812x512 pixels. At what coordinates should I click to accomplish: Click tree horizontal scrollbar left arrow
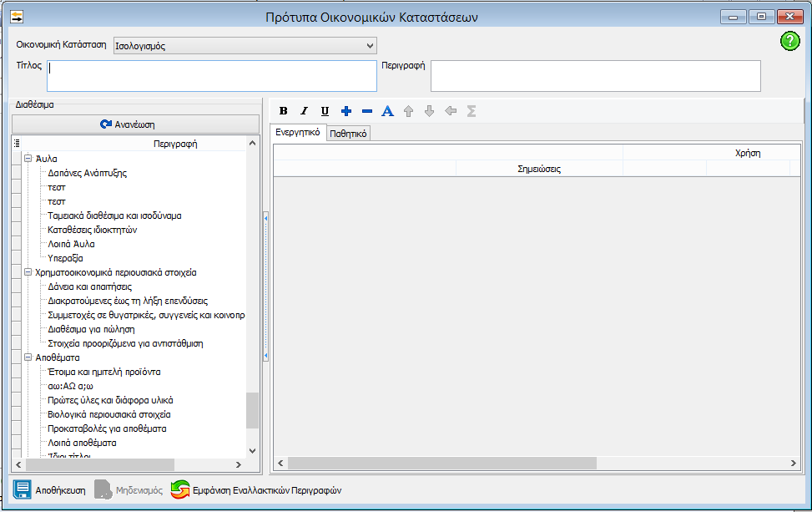pyautogui.click(x=18, y=465)
